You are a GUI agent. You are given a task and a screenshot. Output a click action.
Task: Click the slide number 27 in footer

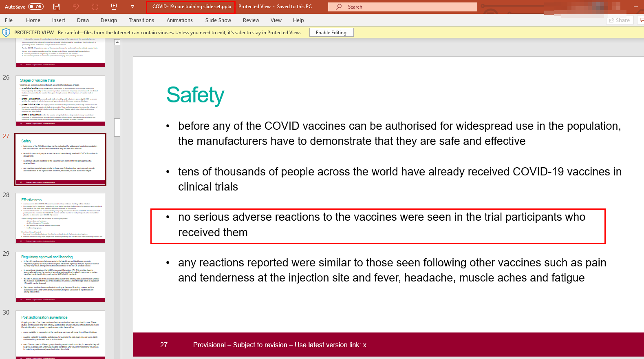(164, 345)
